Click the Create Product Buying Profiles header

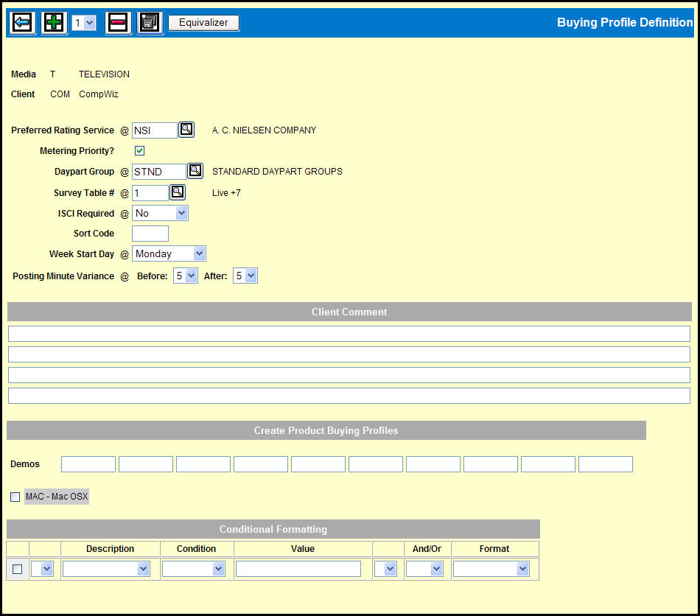(326, 430)
